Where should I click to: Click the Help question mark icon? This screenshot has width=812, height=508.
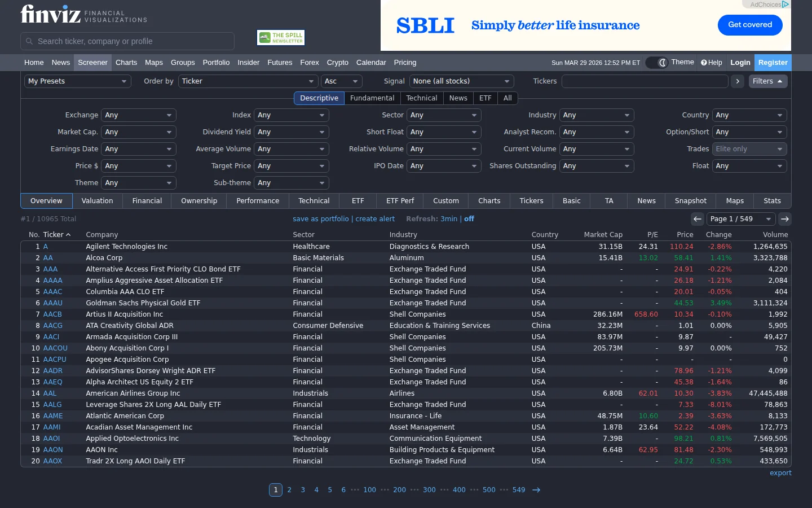pyautogui.click(x=704, y=63)
